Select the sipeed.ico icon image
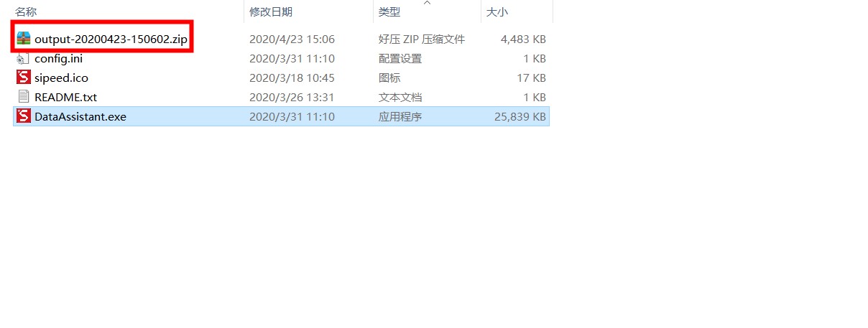 click(23, 78)
